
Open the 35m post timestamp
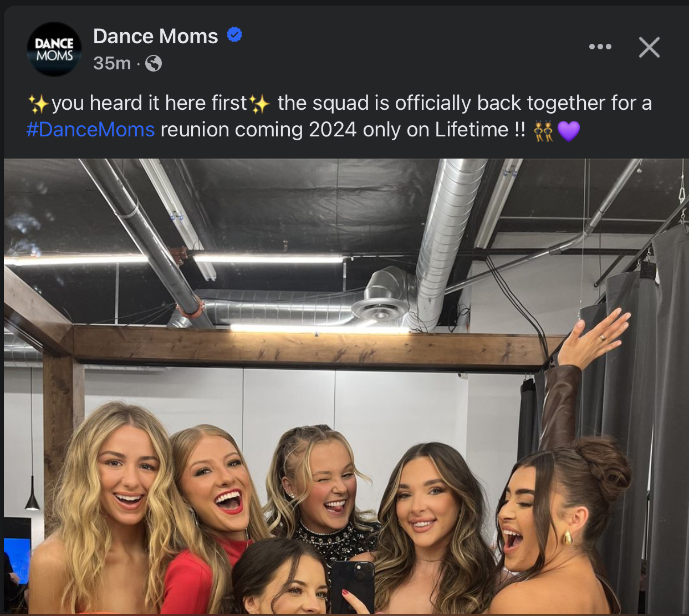coord(111,64)
